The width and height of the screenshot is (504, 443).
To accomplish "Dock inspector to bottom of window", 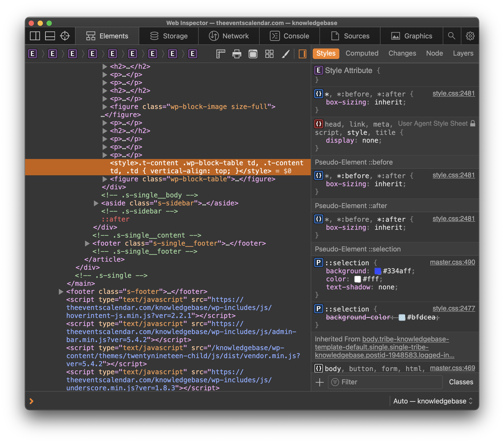I will (50, 36).
